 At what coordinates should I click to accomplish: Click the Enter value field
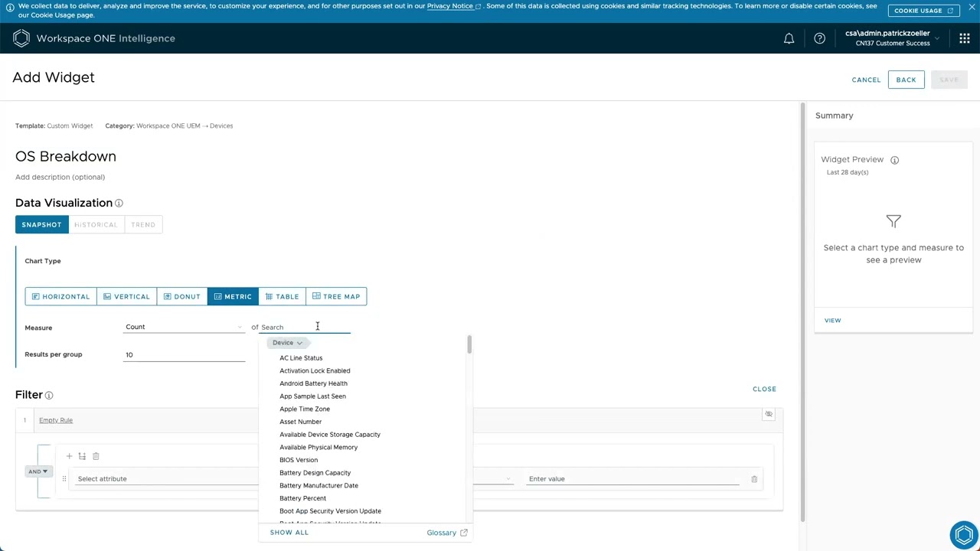click(634, 479)
